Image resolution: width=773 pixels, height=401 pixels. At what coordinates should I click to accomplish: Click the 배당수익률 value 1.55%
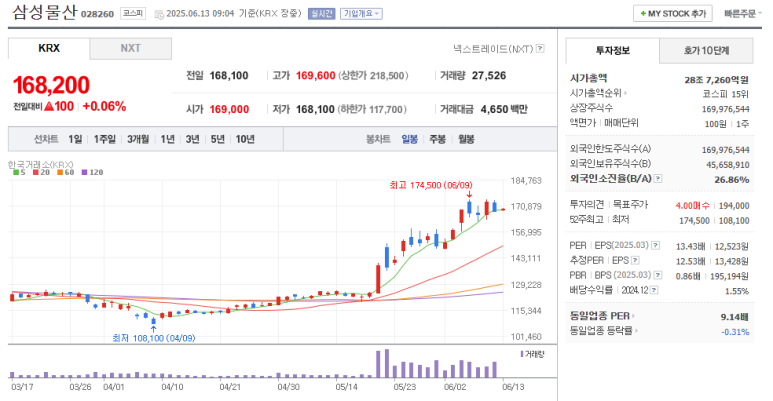[x=737, y=291]
